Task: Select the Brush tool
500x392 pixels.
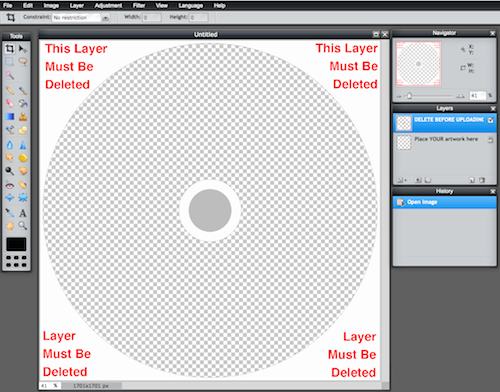Action: click(x=23, y=90)
